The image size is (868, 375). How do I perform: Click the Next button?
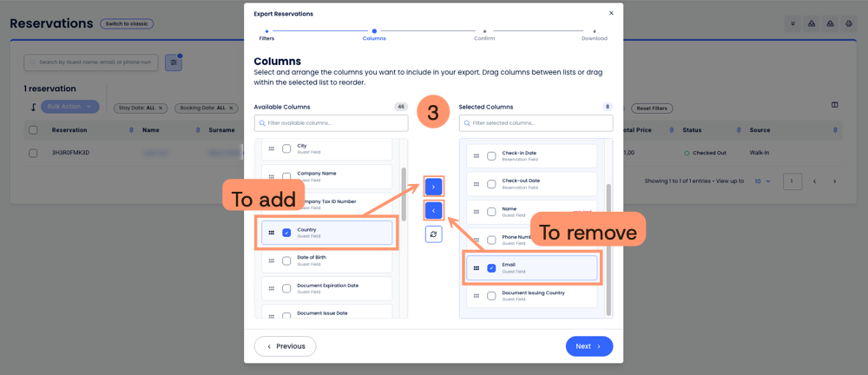[x=589, y=346]
